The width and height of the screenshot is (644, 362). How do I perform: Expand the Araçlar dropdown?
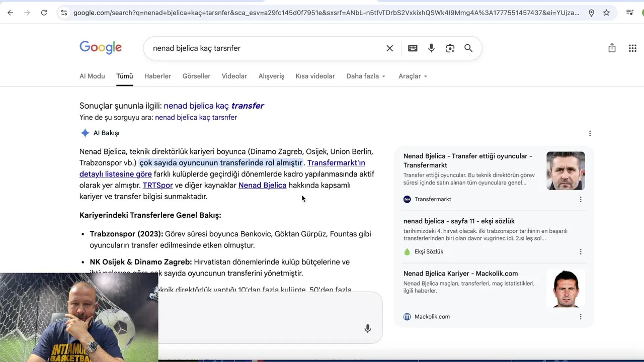coord(413,76)
